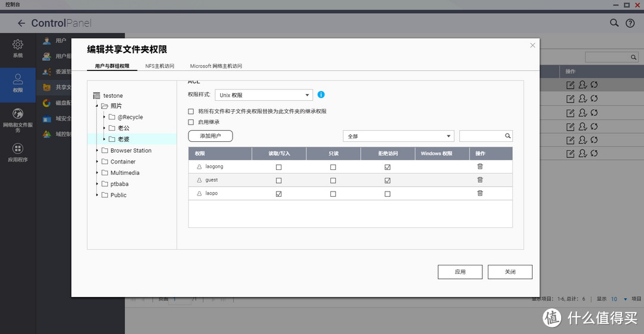Enable 启用继承 checkbox
Screen dimensions: 644x334
191,122
